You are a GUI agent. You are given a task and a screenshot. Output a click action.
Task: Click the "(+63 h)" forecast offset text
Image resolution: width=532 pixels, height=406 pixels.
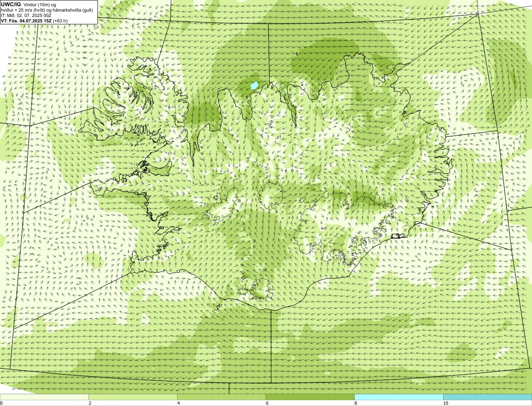60,21
